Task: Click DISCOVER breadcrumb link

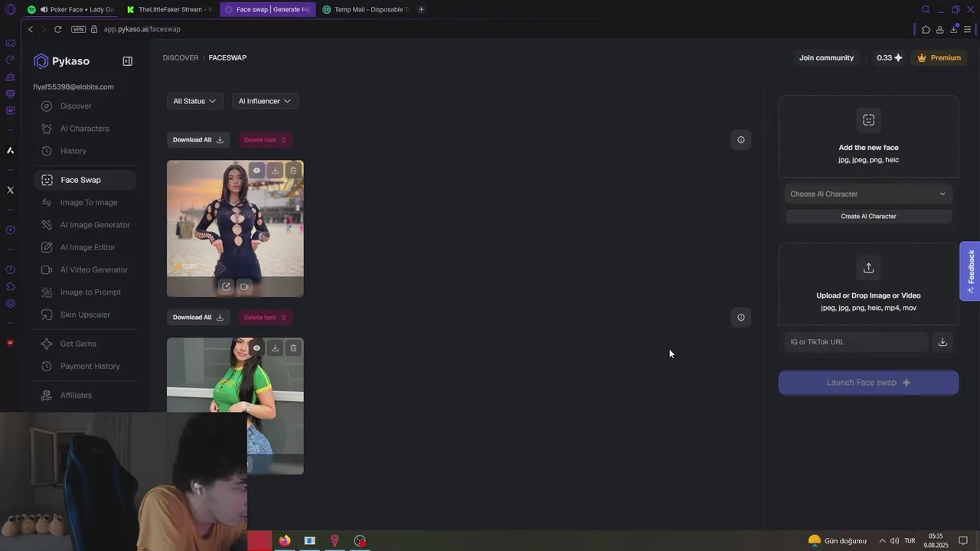Action: [181, 58]
